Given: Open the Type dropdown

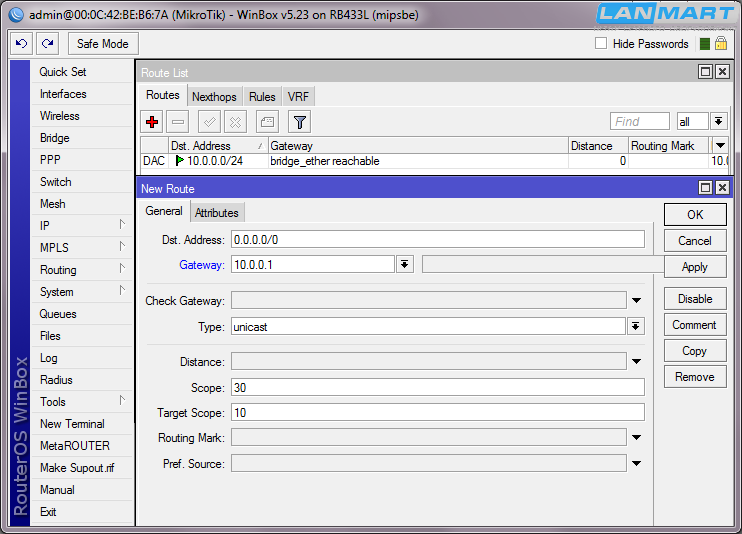Looking at the screenshot, I should coord(636,326).
